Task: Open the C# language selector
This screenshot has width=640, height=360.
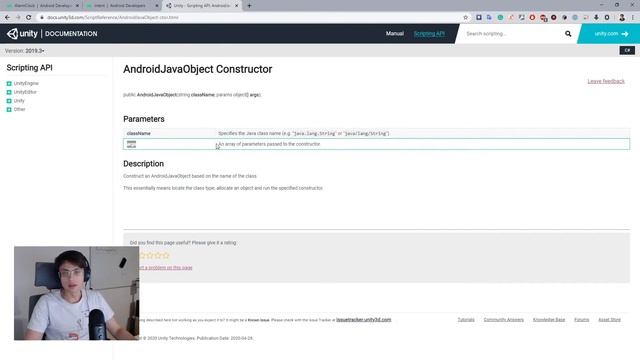Action: 627,50
